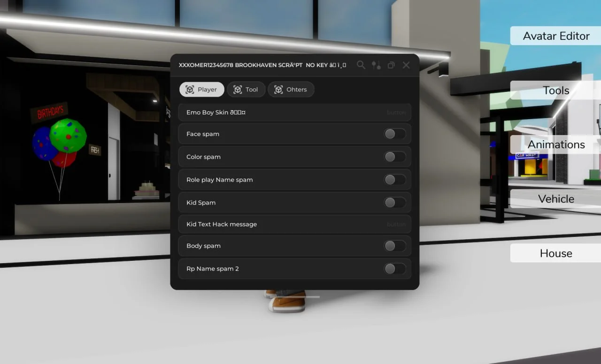
Task: Open the script panel search icon
Action: pyautogui.click(x=361, y=65)
